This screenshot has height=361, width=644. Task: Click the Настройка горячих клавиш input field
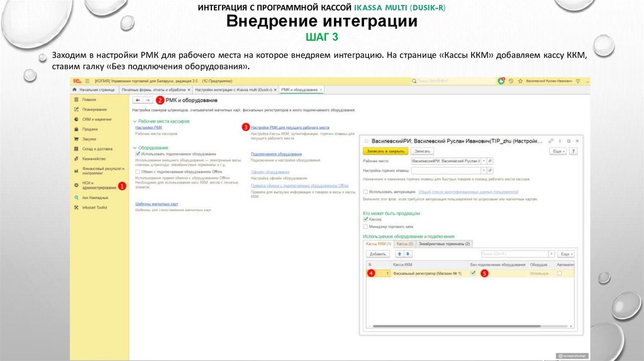pyautogui.click(x=446, y=170)
